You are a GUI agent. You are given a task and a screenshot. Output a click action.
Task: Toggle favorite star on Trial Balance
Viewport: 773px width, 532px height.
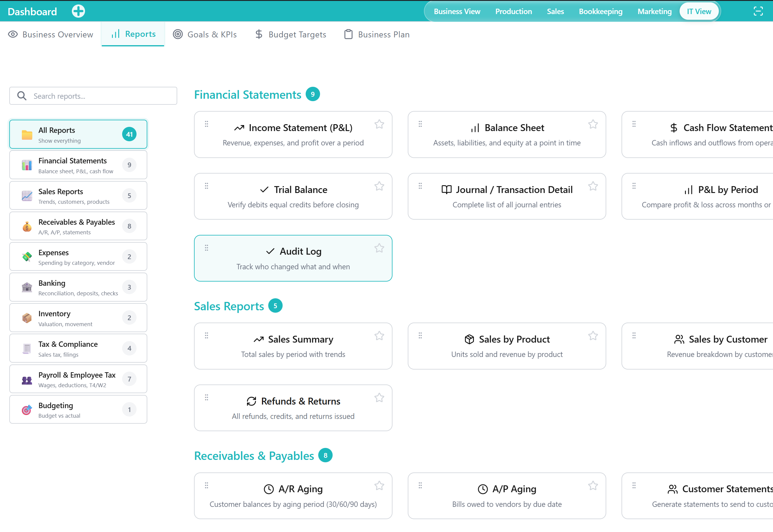coord(379,186)
